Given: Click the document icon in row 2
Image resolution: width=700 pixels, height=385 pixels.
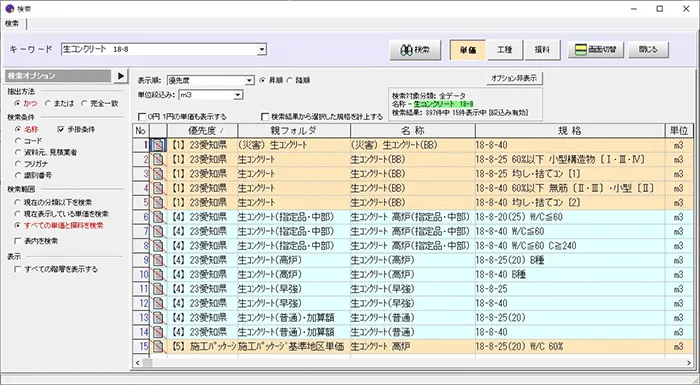Looking at the screenshot, I should point(158,159).
